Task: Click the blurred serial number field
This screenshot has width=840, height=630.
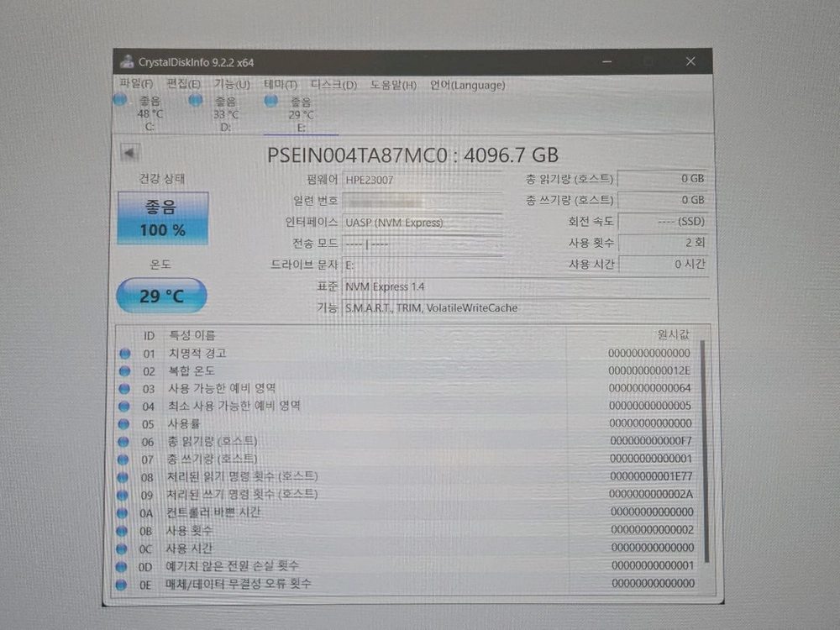Action: pyautogui.click(x=423, y=201)
